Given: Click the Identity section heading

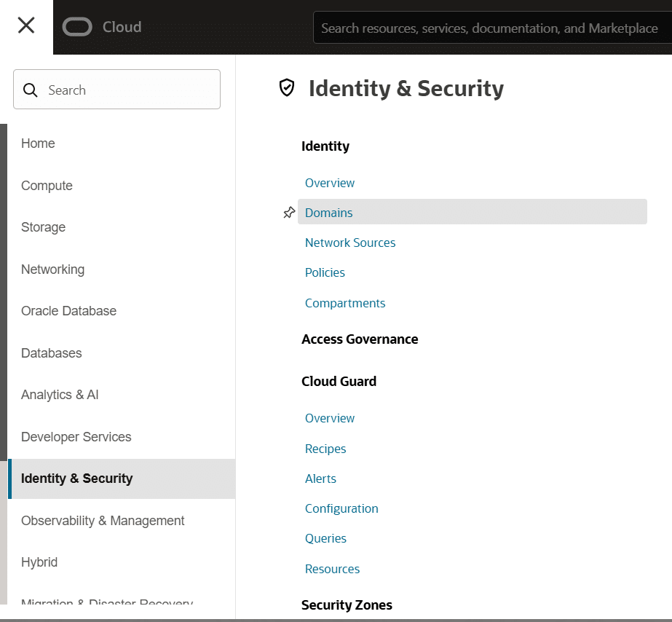Looking at the screenshot, I should [x=325, y=146].
